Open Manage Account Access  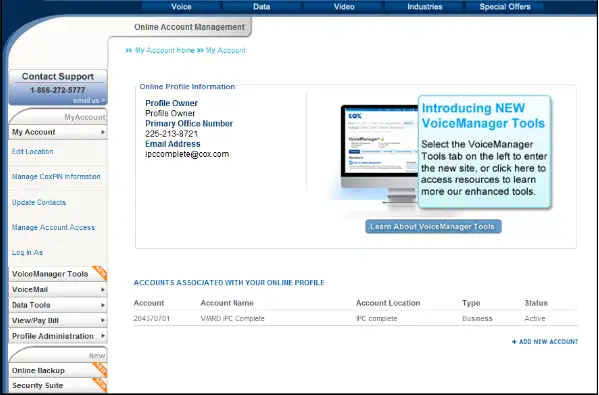tap(53, 227)
